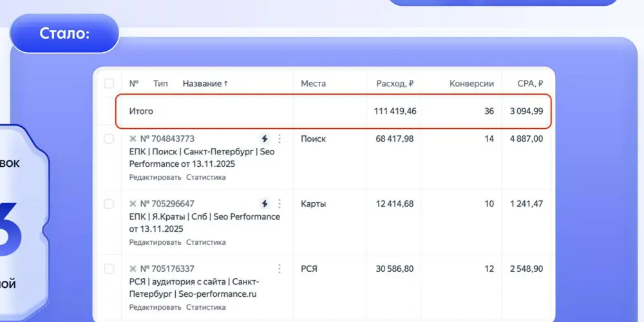Open three-dot menu for campaign 705296647
Image resolution: width=644 pixels, height=322 pixels.
tap(279, 204)
